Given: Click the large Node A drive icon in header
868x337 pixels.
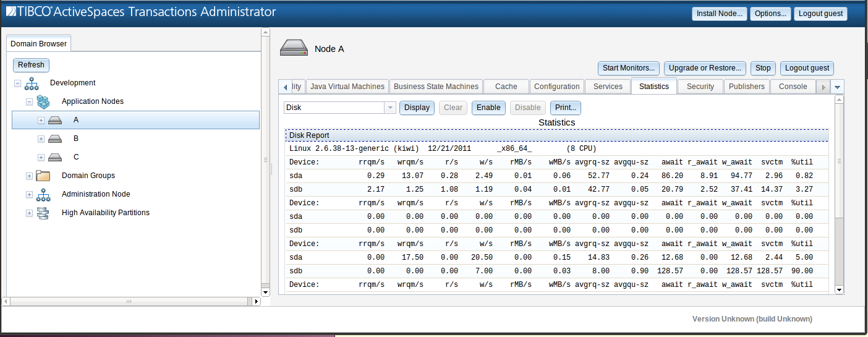Looking at the screenshot, I should click(x=294, y=48).
